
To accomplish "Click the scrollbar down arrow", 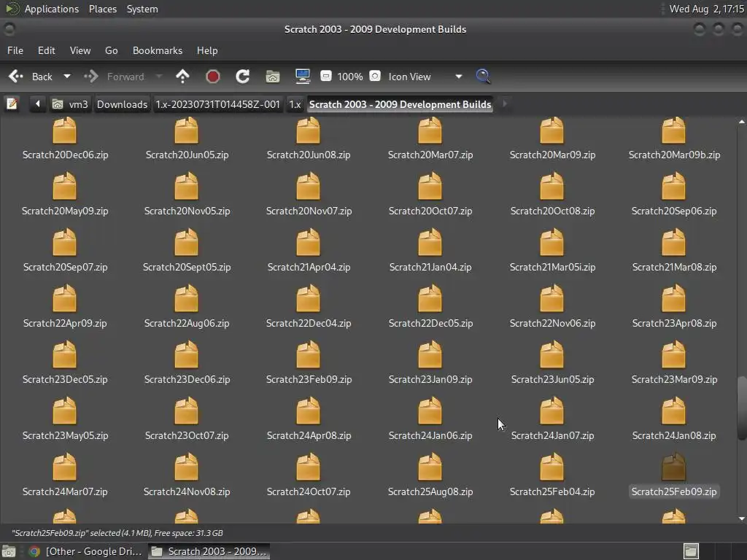I will pyautogui.click(x=741, y=518).
